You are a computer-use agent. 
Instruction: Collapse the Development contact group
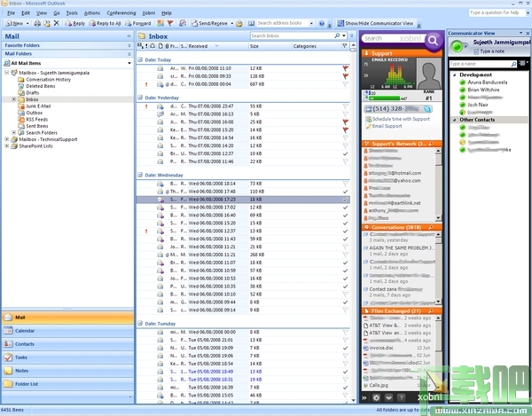point(455,75)
